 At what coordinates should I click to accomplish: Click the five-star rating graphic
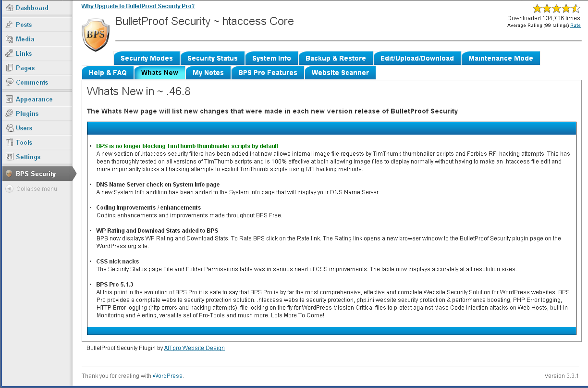point(556,9)
